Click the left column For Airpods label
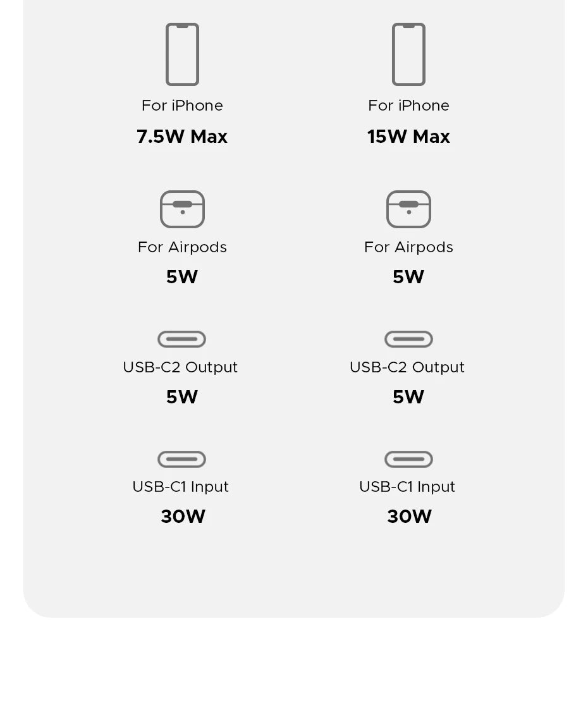Screen dimensions: 588x710 pos(182,247)
